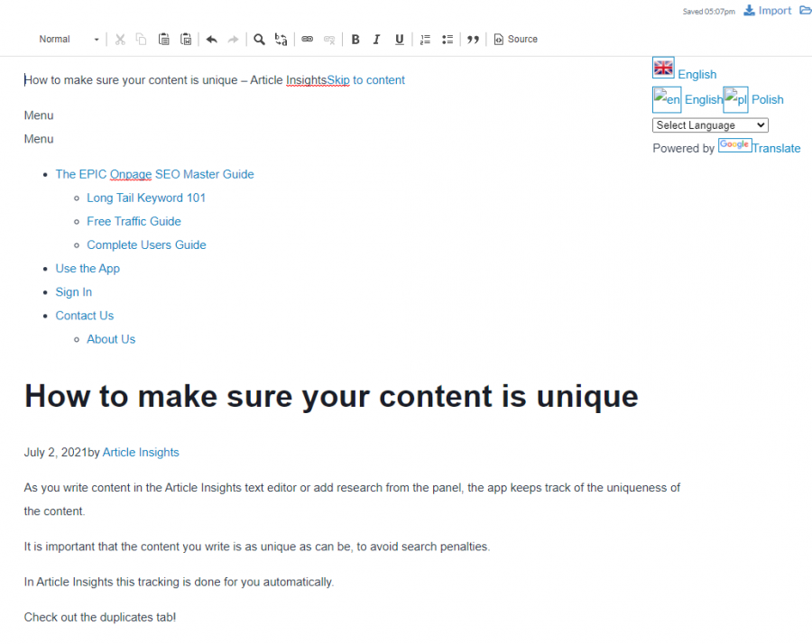Viewport: 812px width, 644px height.
Task: Open Long Tail Keyword 101 link
Action: (x=146, y=198)
